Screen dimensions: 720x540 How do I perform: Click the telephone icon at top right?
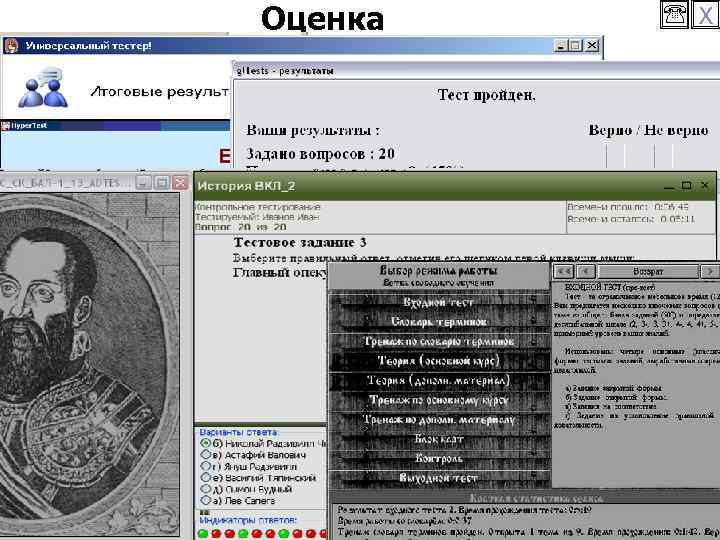point(674,15)
